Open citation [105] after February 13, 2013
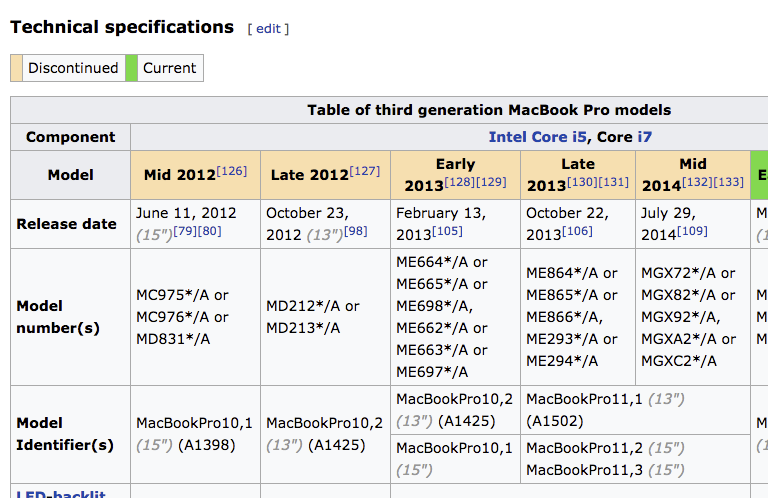The height and width of the screenshot is (498, 768). (x=447, y=231)
